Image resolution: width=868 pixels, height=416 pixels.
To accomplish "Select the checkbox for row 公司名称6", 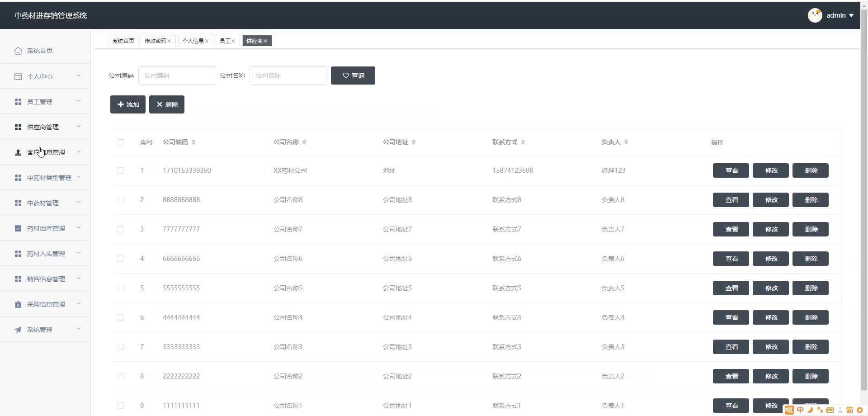I will click(x=121, y=259).
